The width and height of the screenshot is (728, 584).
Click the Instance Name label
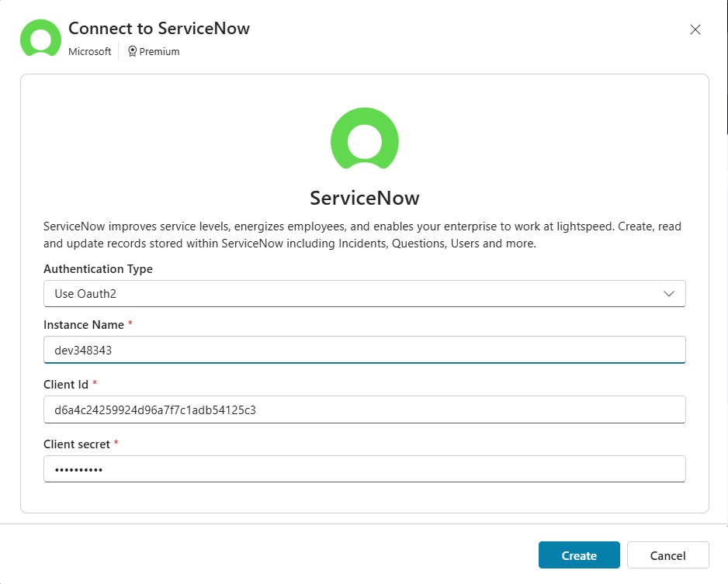click(84, 325)
